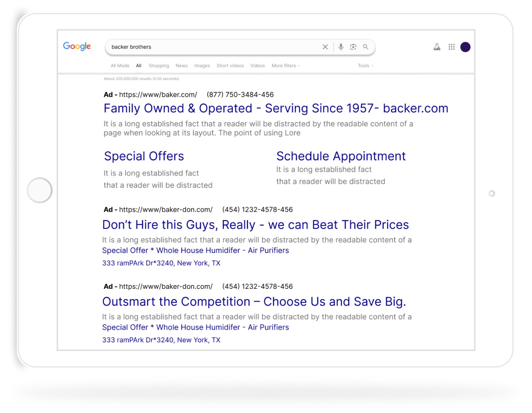The width and height of the screenshot is (532, 413).
Task: Click the magnifying glass search icon
Action: 366,47
